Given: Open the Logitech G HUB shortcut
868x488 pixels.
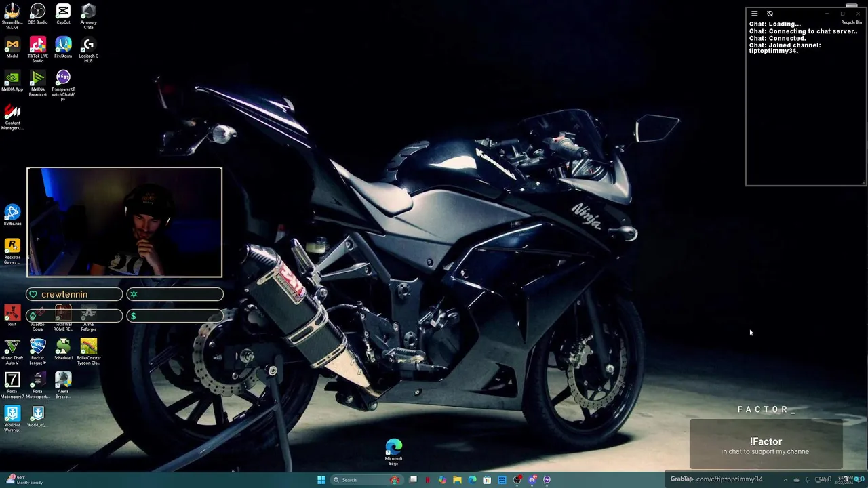Looking at the screenshot, I should [x=88, y=49].
